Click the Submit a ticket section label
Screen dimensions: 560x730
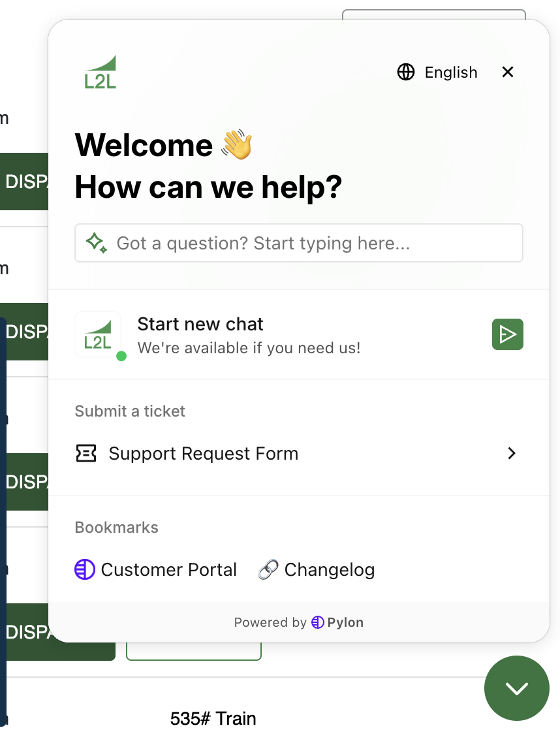pyautogui.click(x=130, y=411)
